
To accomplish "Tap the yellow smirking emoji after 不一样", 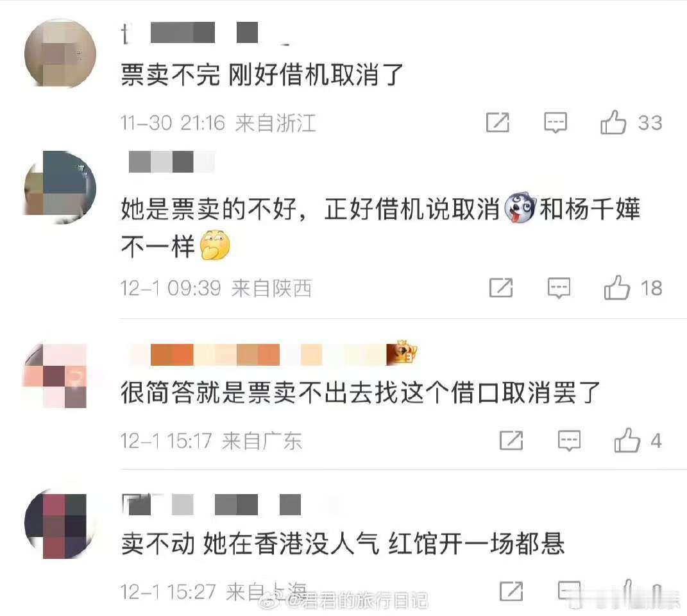I will tap(215, 244).
